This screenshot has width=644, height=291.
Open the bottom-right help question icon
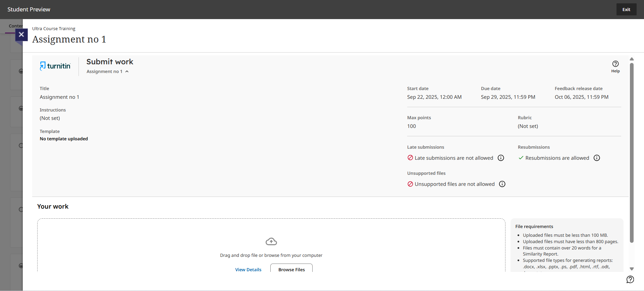point(630,280)
